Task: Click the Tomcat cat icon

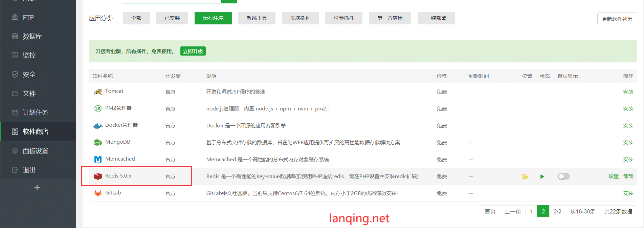Action: 98,91
